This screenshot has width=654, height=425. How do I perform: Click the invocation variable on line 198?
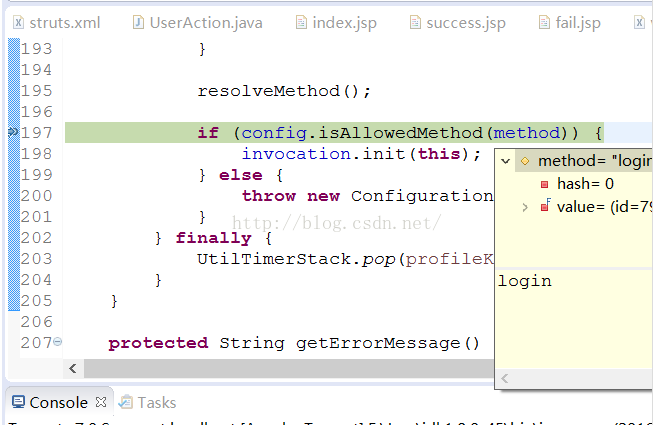pos(296,154)
